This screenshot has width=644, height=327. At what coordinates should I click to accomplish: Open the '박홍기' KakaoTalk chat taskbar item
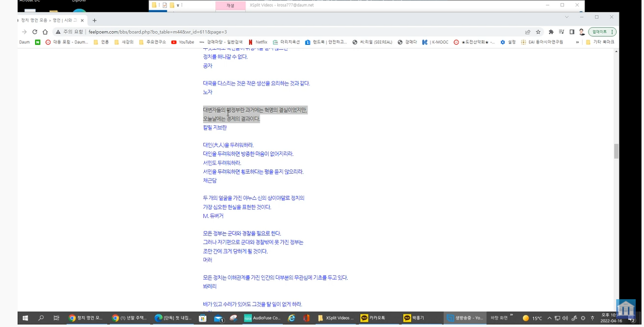coord(422,318)
